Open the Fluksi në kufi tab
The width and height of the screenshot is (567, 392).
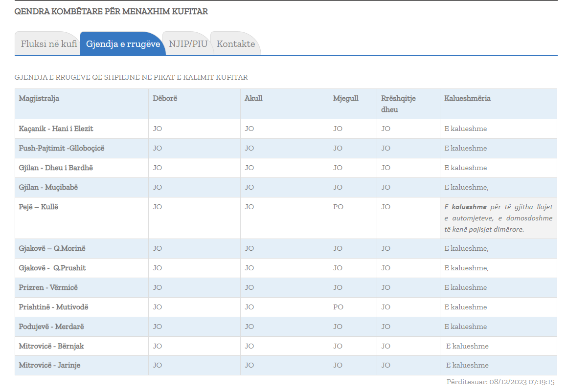pos(48,44)
